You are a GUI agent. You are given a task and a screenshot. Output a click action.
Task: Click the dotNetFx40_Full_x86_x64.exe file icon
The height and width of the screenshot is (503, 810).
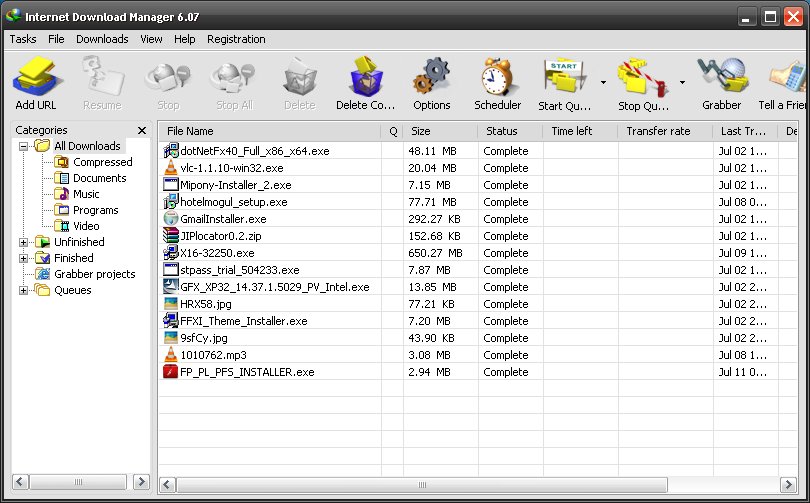(x=170, y=151)
